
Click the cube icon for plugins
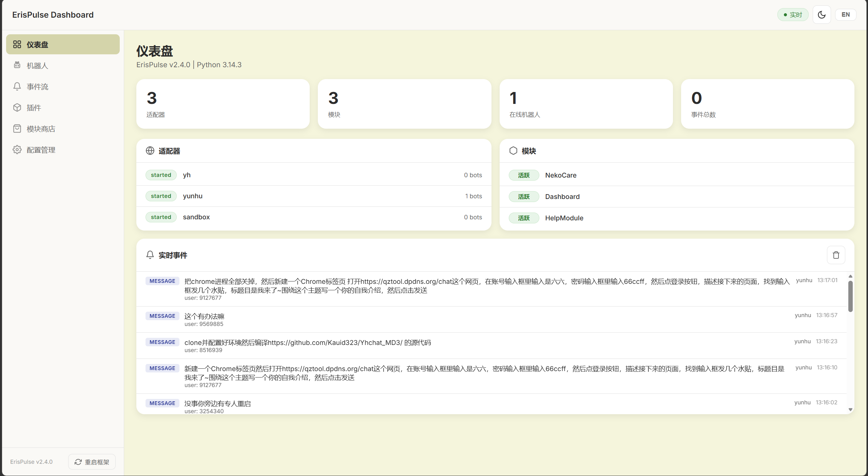click(x=17, y=108)
